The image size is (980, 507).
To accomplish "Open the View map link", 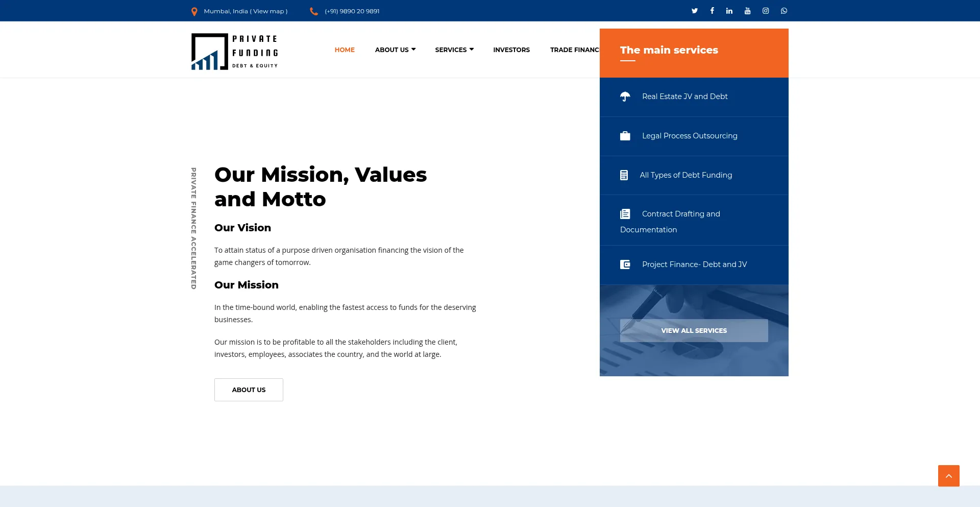I will (268, 11).
